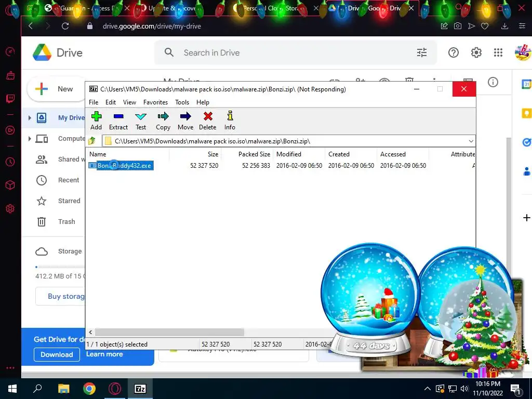
Task: Expand the 7-Zip address path dropdown
Action: click(x=471, y=141)
